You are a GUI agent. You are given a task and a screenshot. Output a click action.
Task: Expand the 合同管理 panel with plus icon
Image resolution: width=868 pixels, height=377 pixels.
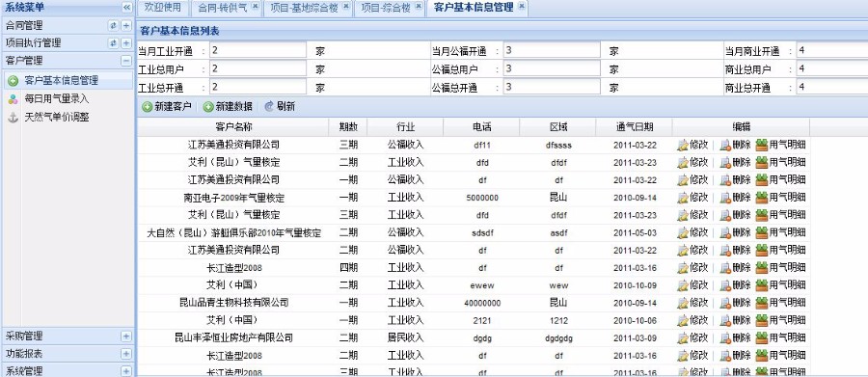coord(126,25)
